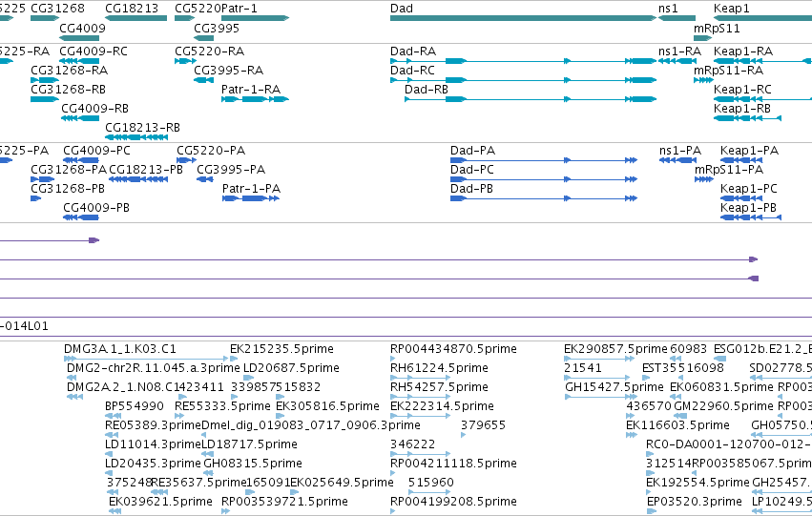
Task: Open the CG18213 gene label
Action: tap(132, 9)
